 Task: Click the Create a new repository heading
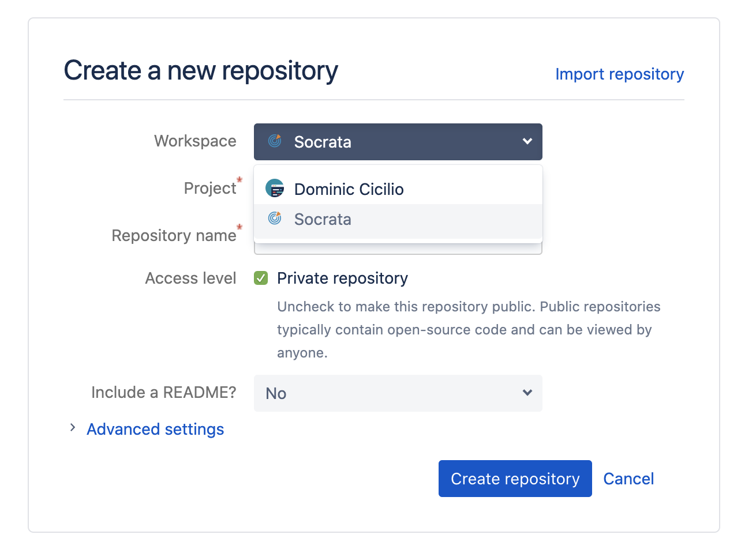(201, 71)
